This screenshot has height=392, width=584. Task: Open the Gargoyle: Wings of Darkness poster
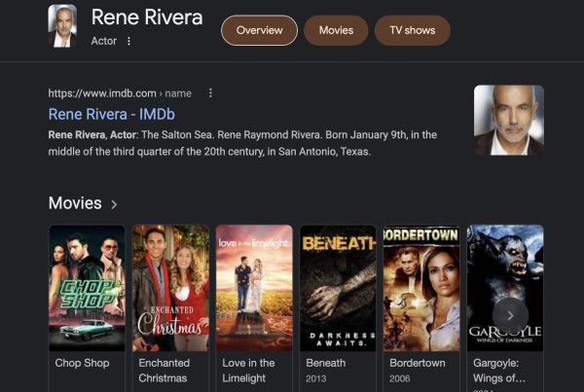click(505, 288)
